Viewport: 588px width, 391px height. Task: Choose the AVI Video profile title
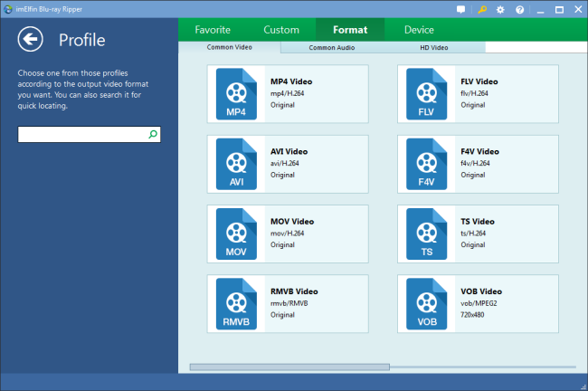tap(289, 151)
